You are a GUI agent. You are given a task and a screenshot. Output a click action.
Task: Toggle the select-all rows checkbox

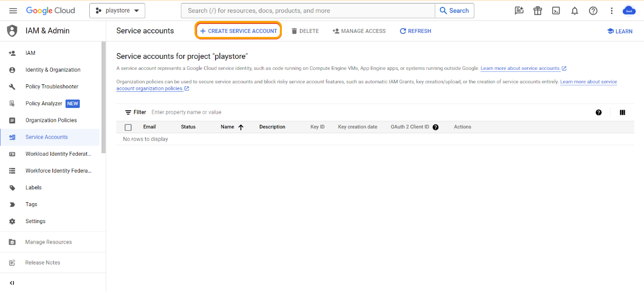pyautogui.click(x=128, y=127)
